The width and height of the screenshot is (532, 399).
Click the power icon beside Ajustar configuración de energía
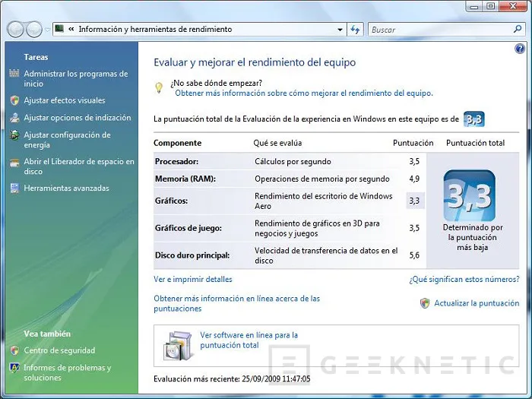[x=14, y=135]
